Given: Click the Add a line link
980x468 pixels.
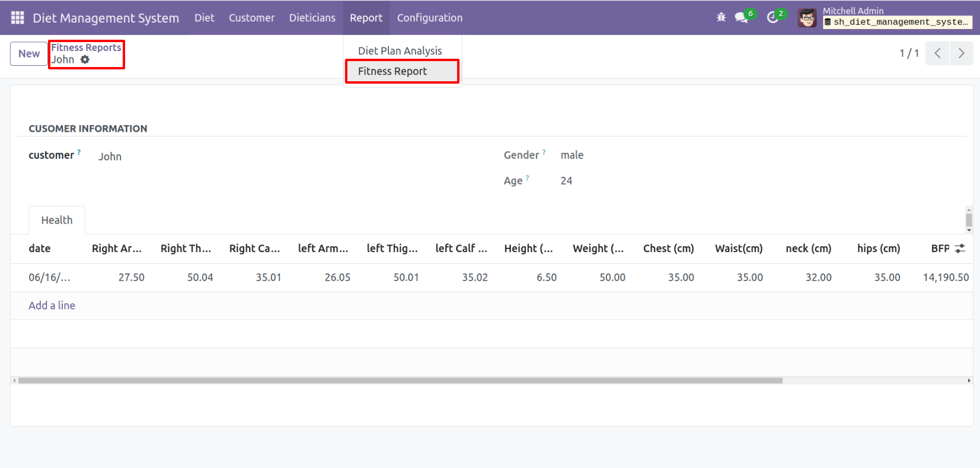Looking at the screenshot, I should (52, 305).
